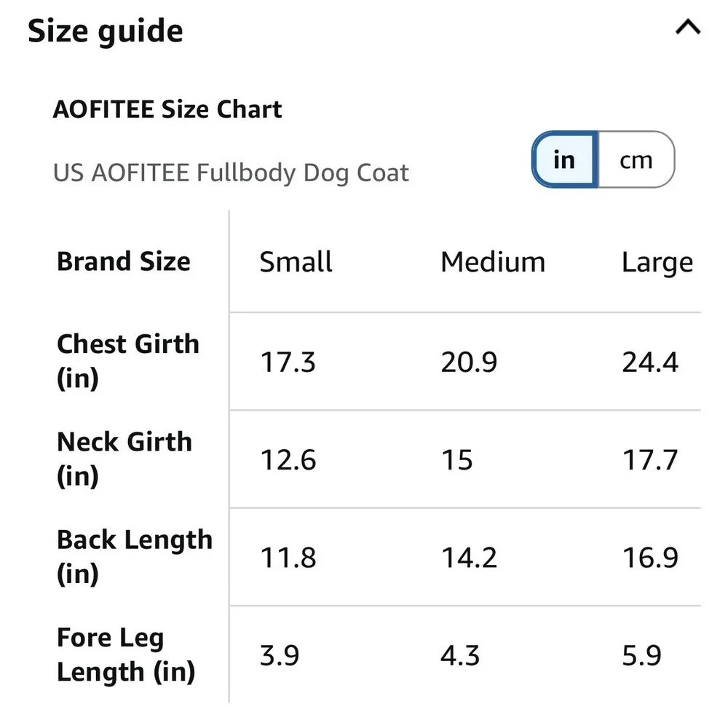
Task: Click the Fore Leg Length (in) label
Action: pos(126,654)
